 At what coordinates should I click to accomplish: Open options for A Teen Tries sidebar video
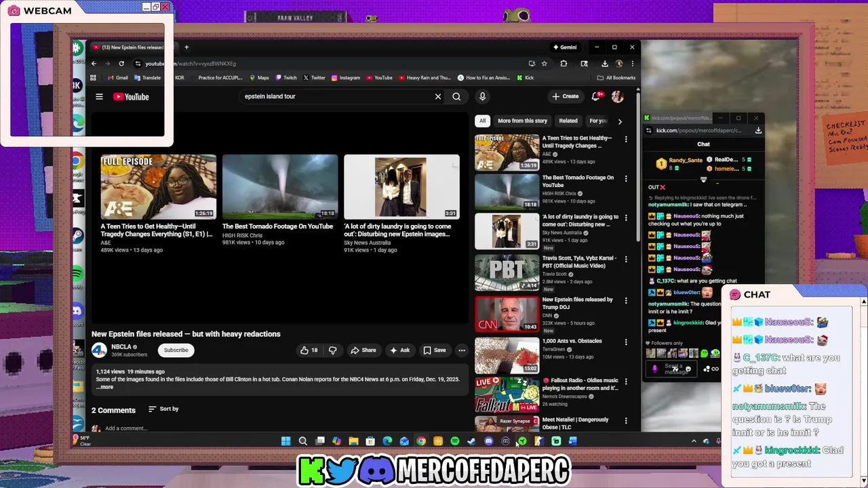(626, 140)
